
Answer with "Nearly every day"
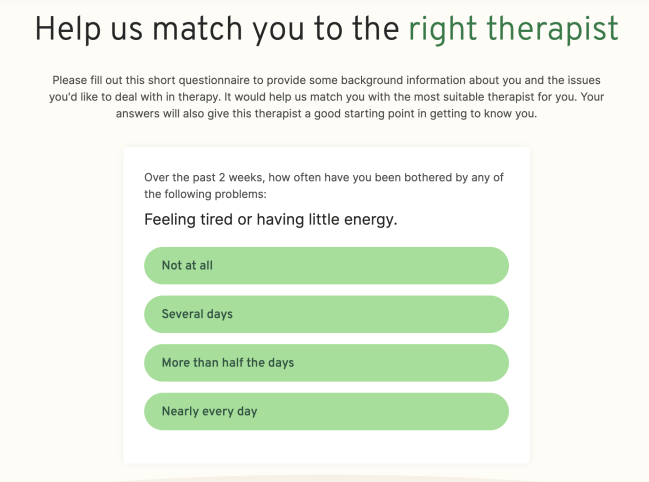point(326,411)
